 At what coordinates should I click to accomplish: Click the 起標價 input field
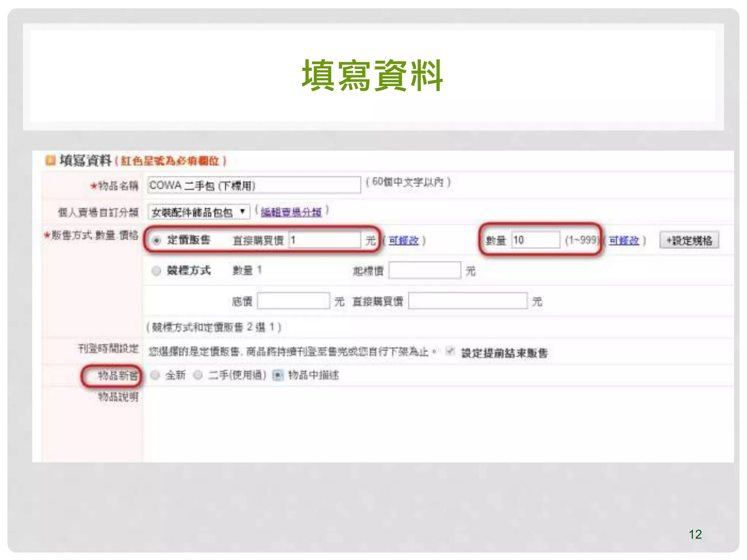(x=425, y=271)
